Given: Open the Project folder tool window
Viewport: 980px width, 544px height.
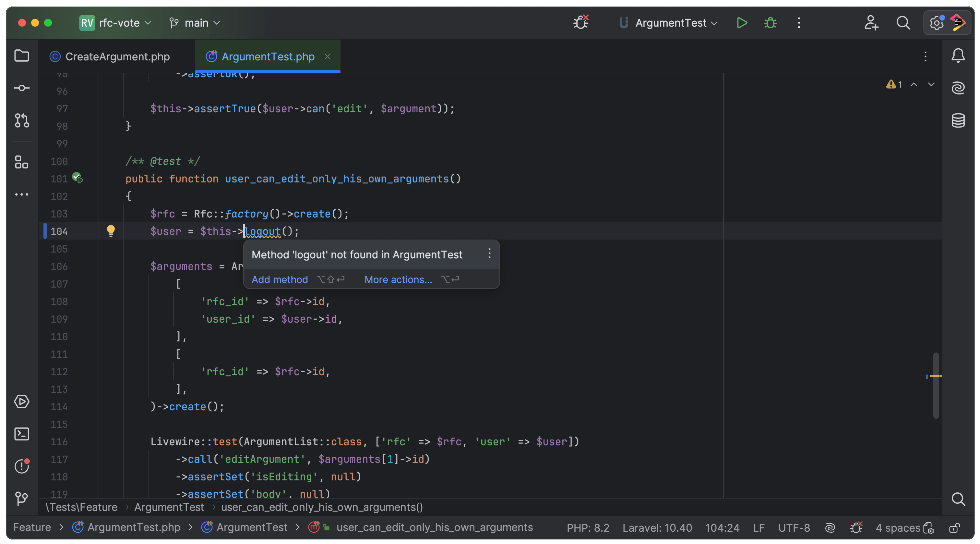Looking at the screenshot, I should pyautogui.click(x=21, y=56).
